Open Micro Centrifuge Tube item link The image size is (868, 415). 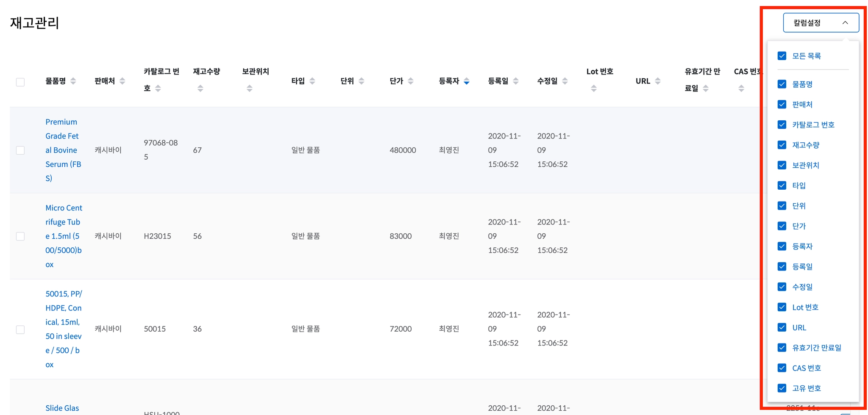(64, 236)
